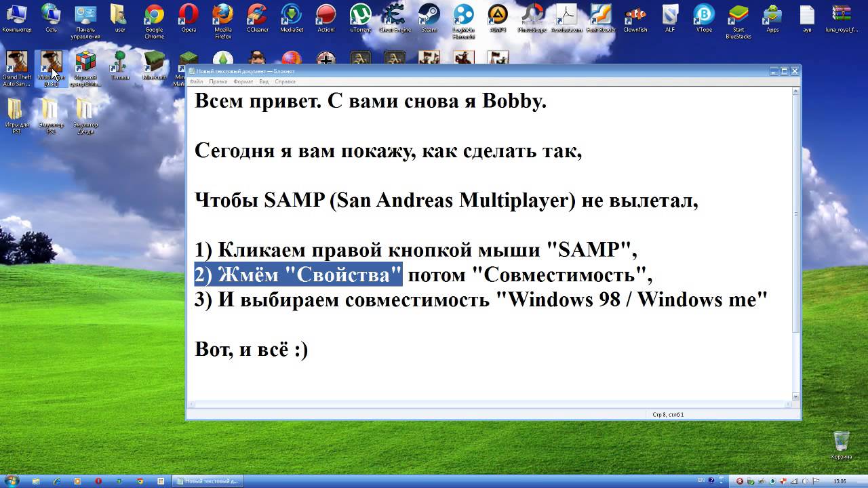The height and width of the screenshot is (488, 868).
Task: Open the Компьютер desktop icon
Action: 16,18
